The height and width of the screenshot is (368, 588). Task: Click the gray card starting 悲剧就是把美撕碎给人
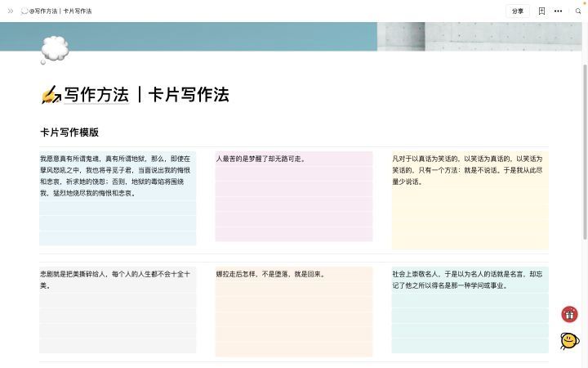pos(118,310)
